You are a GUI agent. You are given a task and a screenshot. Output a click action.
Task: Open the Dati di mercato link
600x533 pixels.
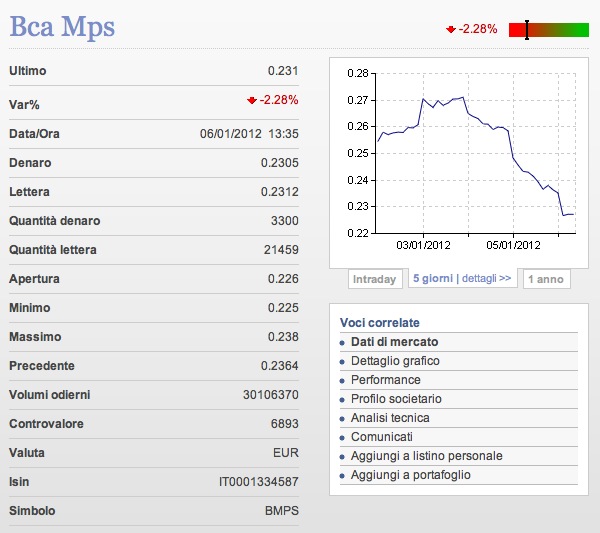point(394,342)
